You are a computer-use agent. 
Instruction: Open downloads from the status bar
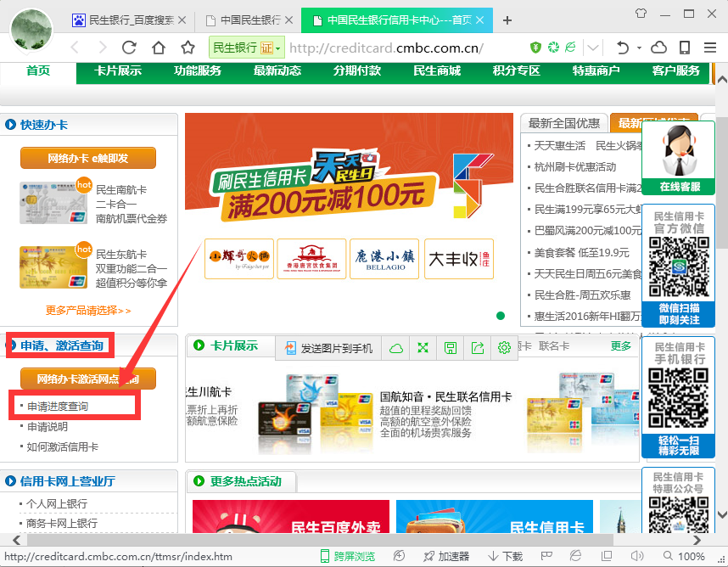click(x=505, y=556)
